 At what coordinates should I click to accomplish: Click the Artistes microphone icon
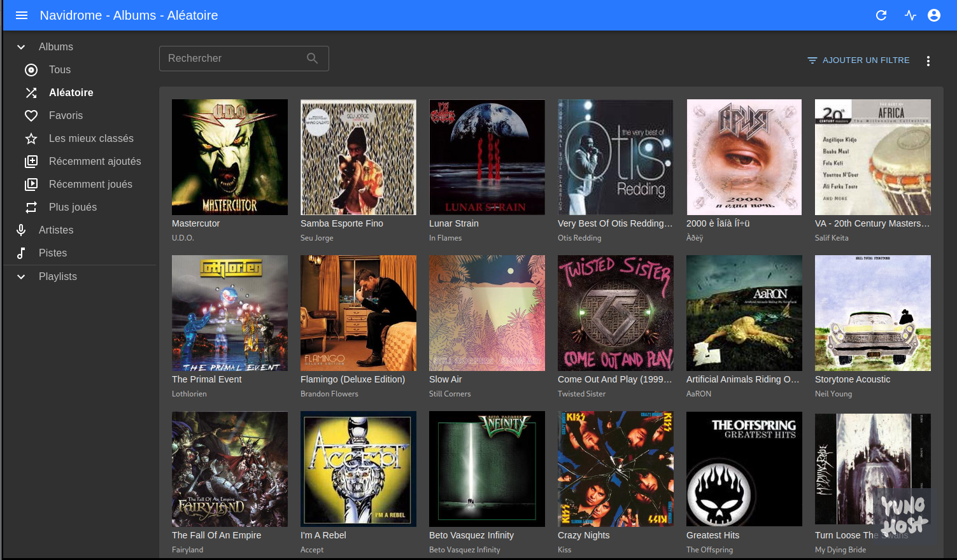pos(21,230)
